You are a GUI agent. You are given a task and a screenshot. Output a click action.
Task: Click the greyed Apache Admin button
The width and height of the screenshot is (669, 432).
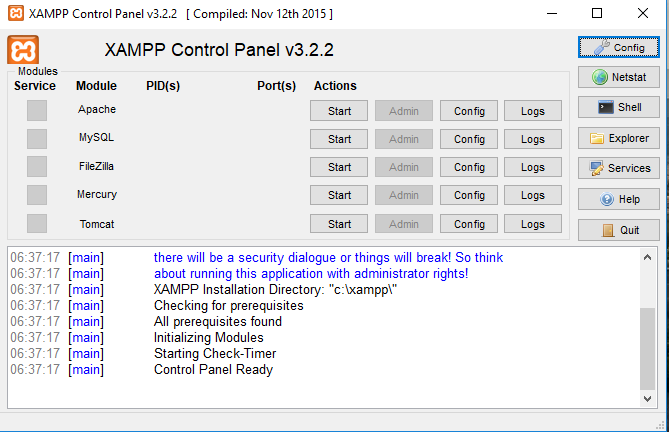(x=404, y=111)
